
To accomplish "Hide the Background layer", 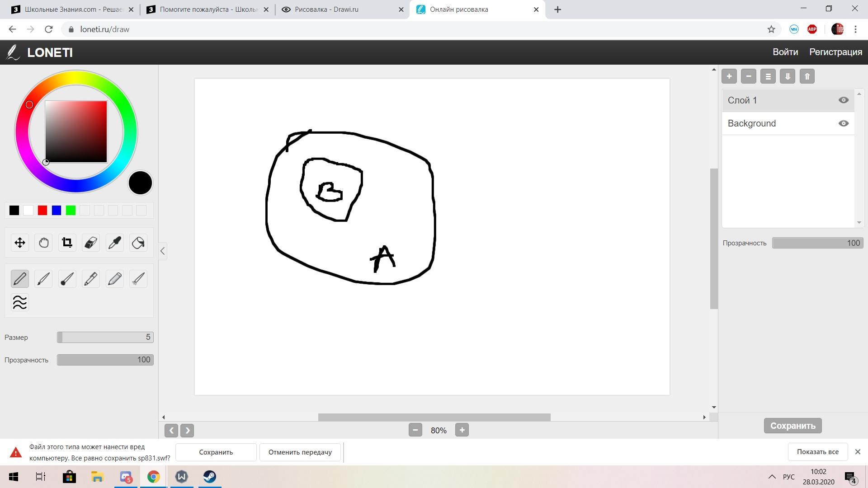I will click(843, 123).
